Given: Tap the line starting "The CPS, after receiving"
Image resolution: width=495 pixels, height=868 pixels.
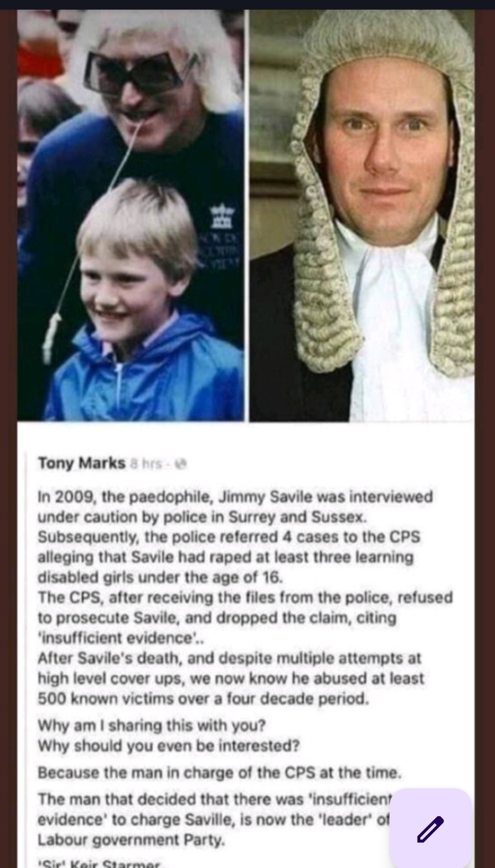Looking at the screenshot, I should pos(245,598).
